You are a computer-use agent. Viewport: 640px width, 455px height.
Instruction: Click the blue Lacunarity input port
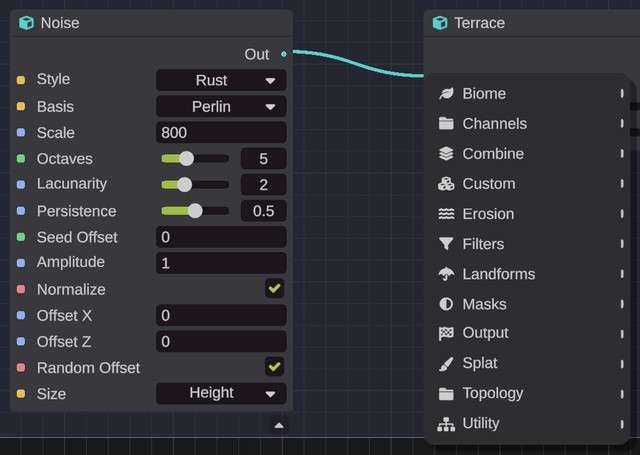(21, 184)
